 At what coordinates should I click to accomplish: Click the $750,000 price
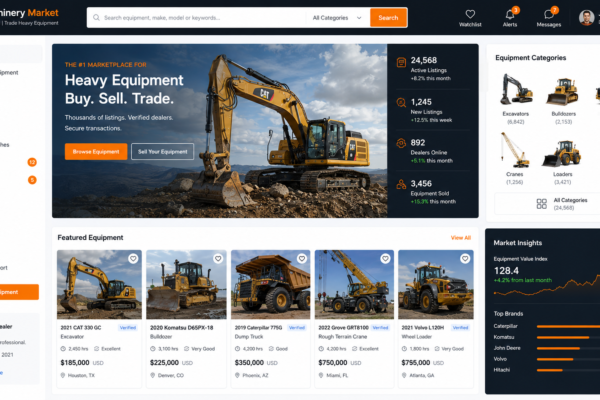pyautogui.click(x=333, y=362)
